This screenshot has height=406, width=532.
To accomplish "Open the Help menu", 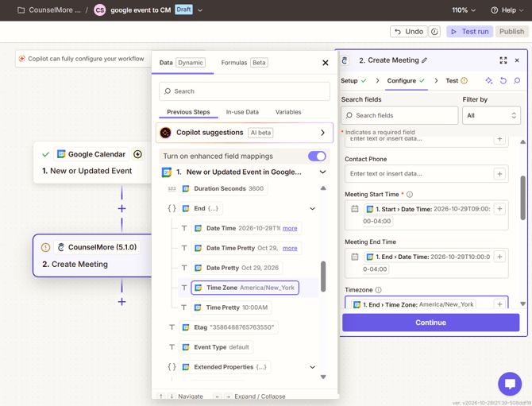I will pos(507,10).
